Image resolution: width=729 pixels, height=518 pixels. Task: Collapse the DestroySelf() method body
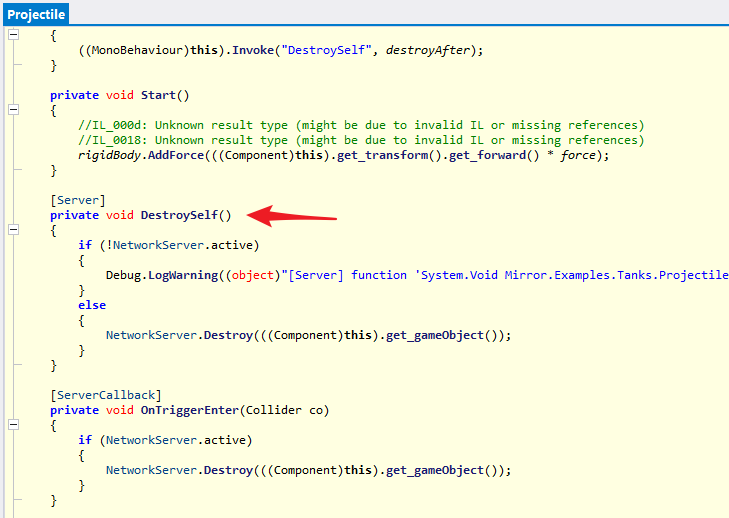click(13, 230)
